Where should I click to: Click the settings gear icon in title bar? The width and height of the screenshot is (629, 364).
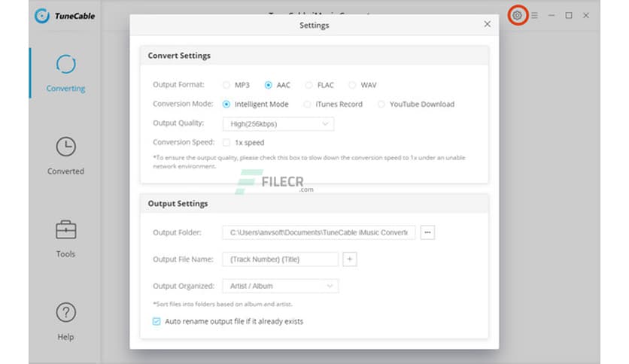tap(517, 15)
